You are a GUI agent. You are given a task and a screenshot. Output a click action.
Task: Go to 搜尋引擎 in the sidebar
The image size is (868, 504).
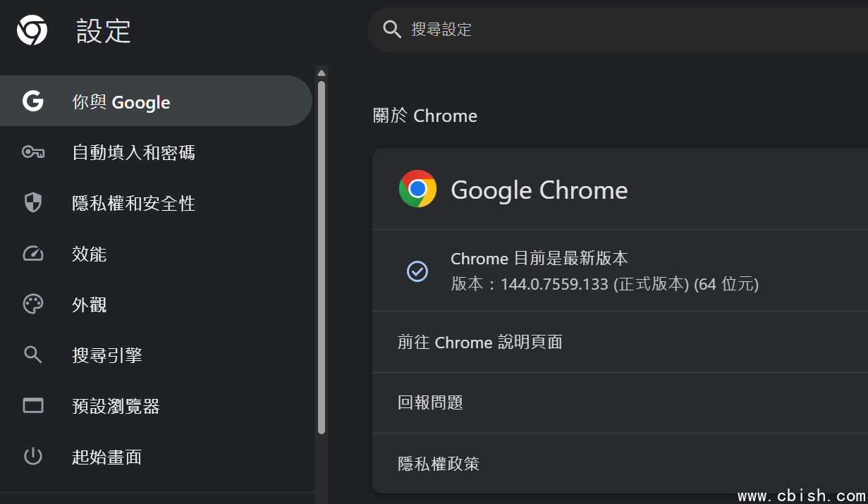point(107,355)
